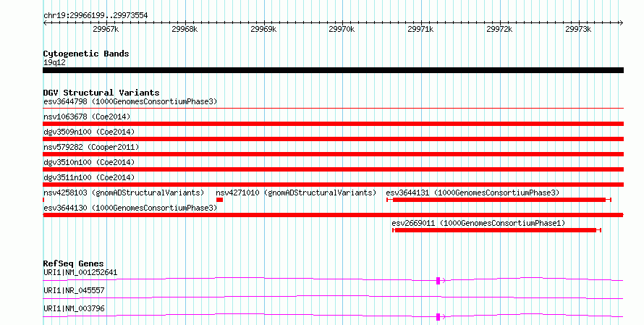The image size is (644, 325).
Task: Click the 19q12 band label
Action: pyautogui.click(x=54, y=62)
